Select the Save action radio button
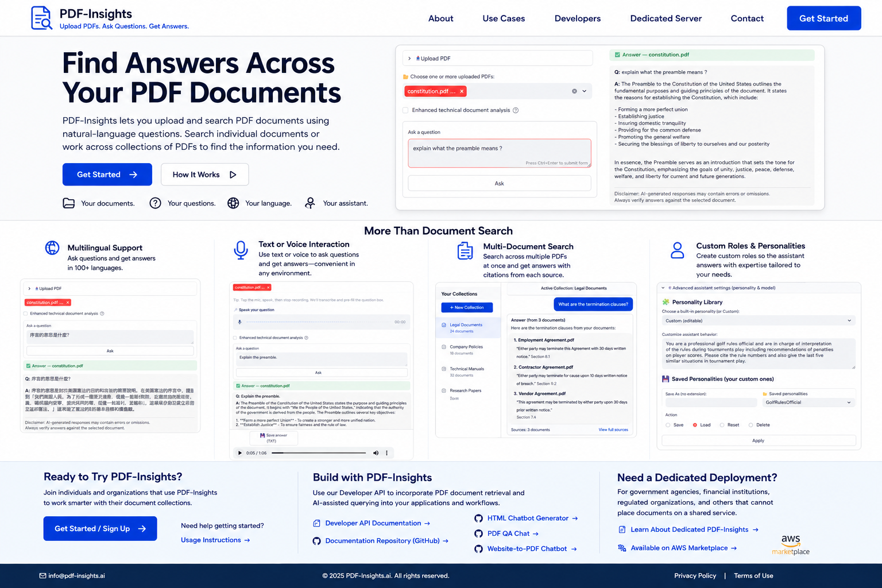This screenshot has height=588, width=882. 668,425
